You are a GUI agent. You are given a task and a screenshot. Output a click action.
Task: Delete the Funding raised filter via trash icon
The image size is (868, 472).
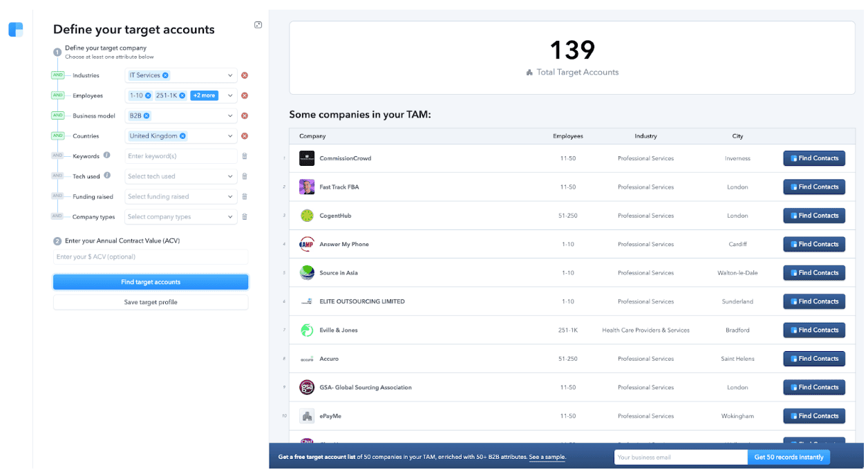244,196
